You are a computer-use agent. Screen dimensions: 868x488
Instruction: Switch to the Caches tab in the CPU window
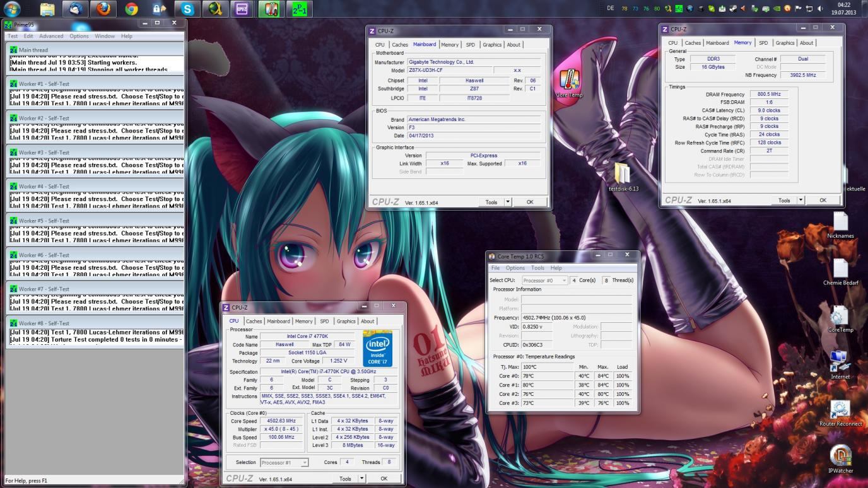point(254,321)
